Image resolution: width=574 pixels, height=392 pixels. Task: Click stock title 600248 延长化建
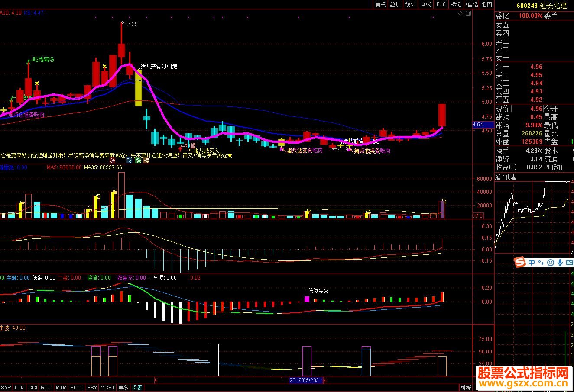pyautogui.click(x=541, y=6)
